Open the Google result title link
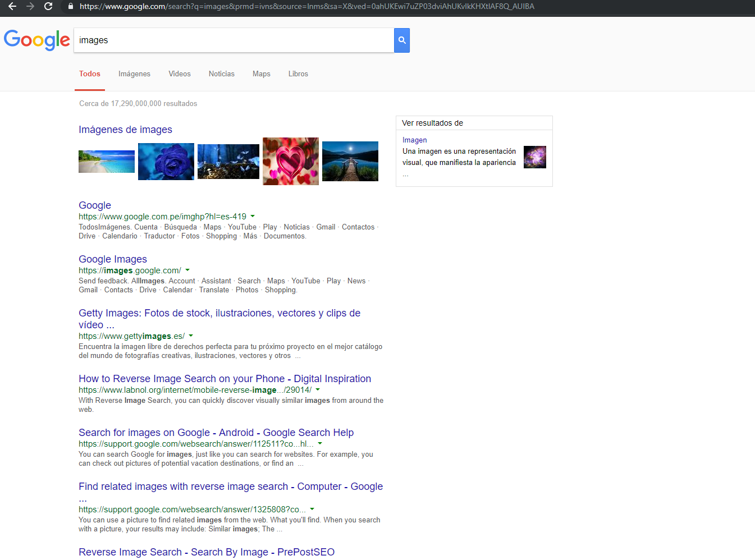Screen dimensions: 755x560 click(x=95, y=205)
